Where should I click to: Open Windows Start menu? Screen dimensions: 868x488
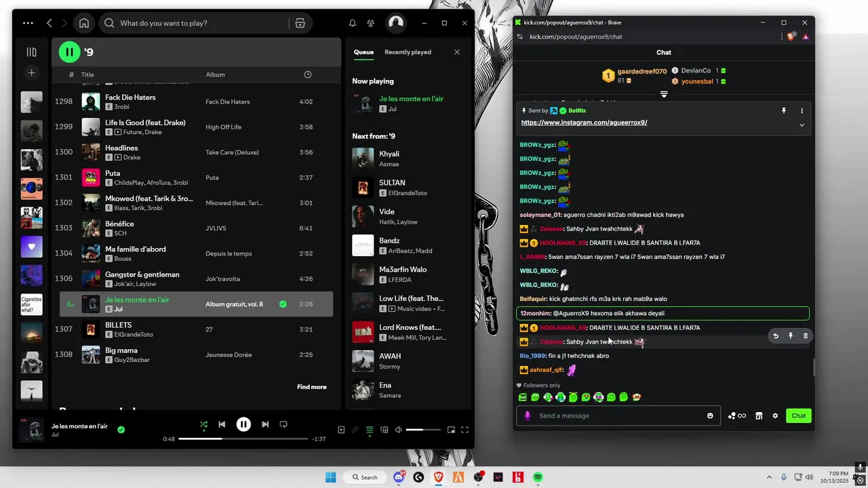pos(330,477)
